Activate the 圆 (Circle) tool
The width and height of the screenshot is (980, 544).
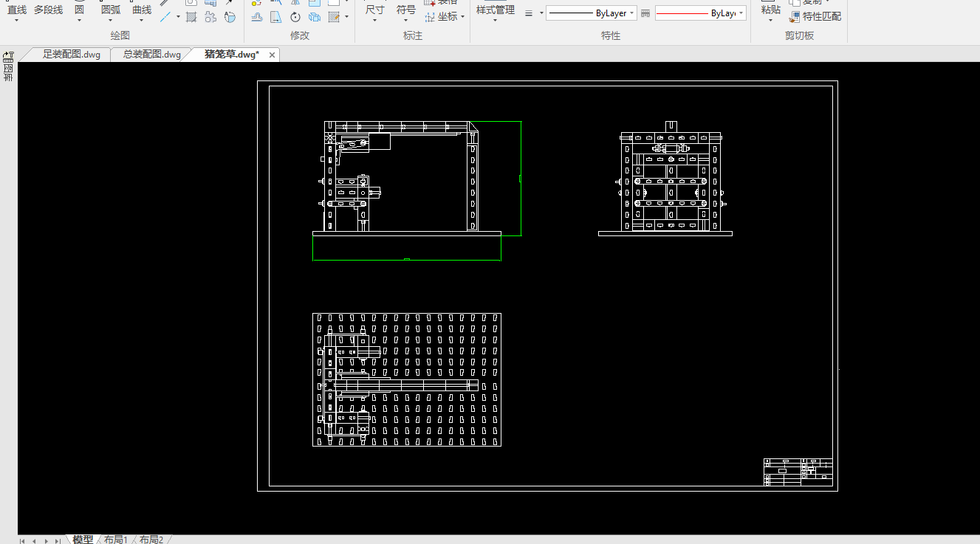point(79,10)
